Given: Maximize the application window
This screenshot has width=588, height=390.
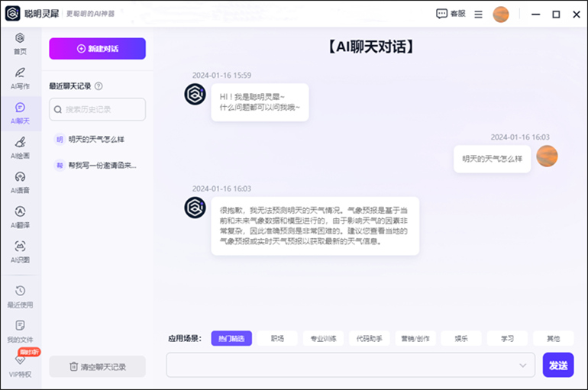Looking at the screenshot, I should click(556, 15).
